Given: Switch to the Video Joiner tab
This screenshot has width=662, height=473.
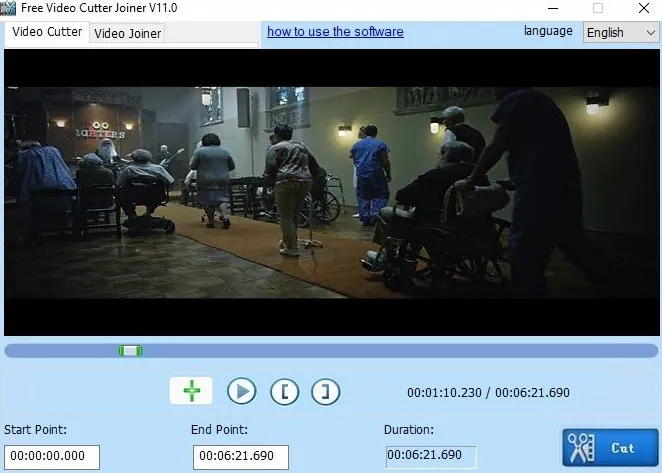Looking at the screenshot, I should [x=127, y=33].
